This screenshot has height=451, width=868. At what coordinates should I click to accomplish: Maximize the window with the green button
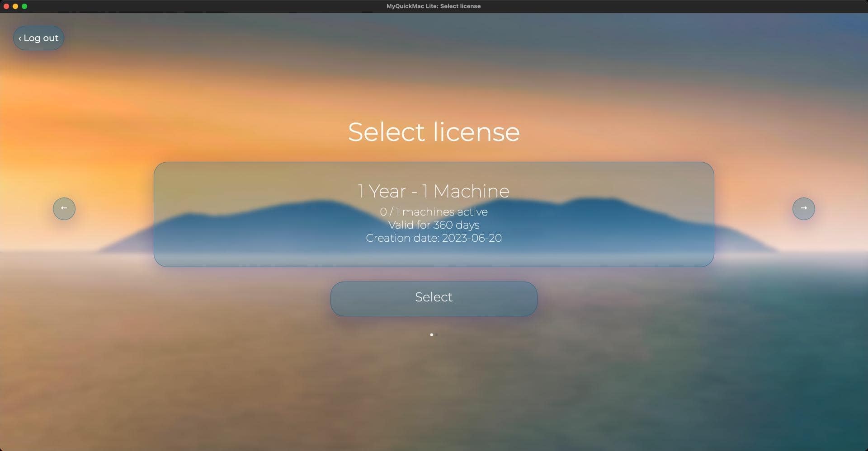[x=24, y=6]
